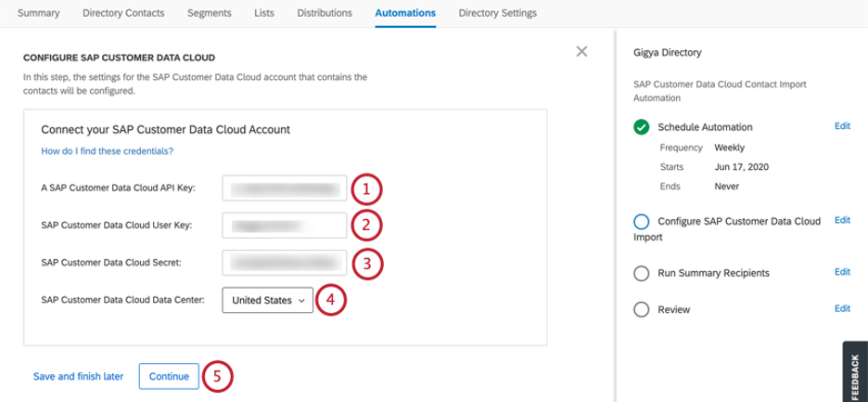Select the Review step circle

pos(641,309)
